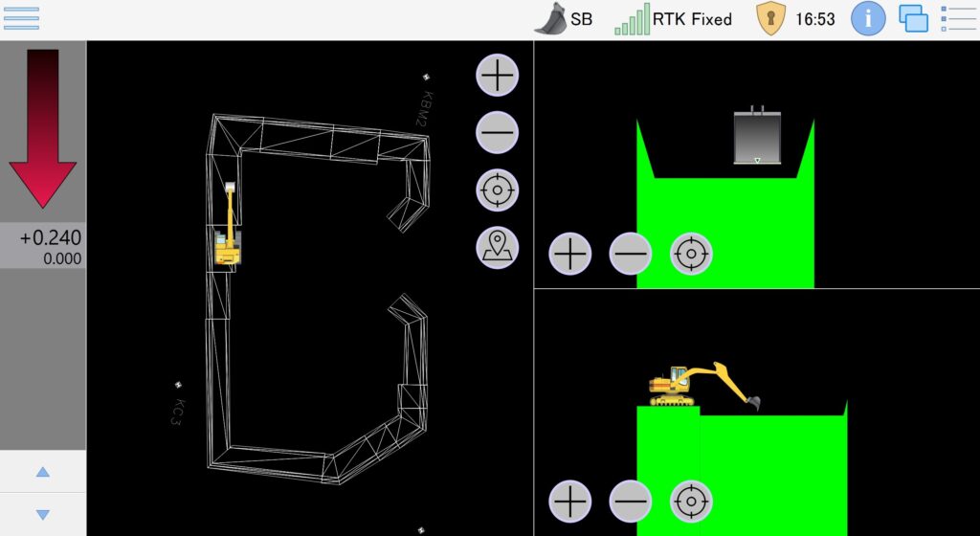Raise the offset with the up arrow
This screenshot has width=980, height=536.
(x=42, y=472)
